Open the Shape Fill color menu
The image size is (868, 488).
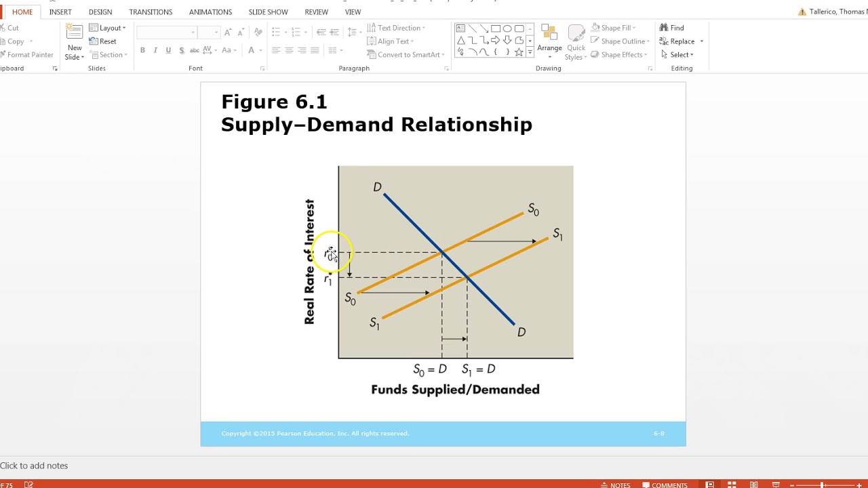click(613, 28)
